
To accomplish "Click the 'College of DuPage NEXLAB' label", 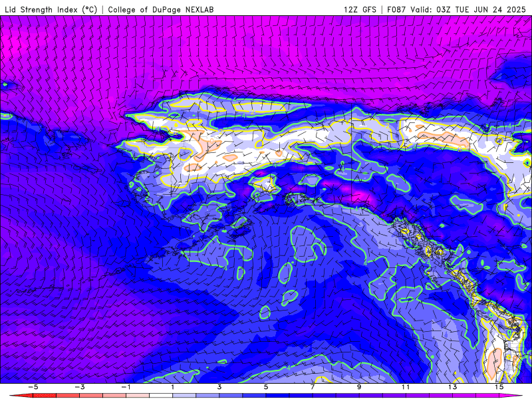I will click(161, 9).
